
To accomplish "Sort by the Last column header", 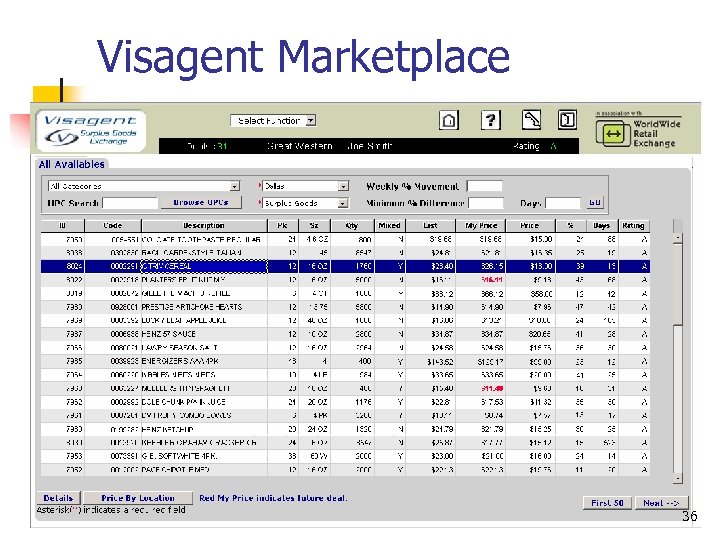I will click(x=430, y=225).
